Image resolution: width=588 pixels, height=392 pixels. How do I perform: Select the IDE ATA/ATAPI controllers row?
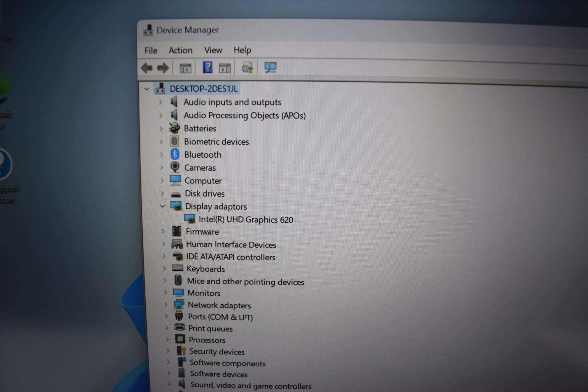pos(231,257)
